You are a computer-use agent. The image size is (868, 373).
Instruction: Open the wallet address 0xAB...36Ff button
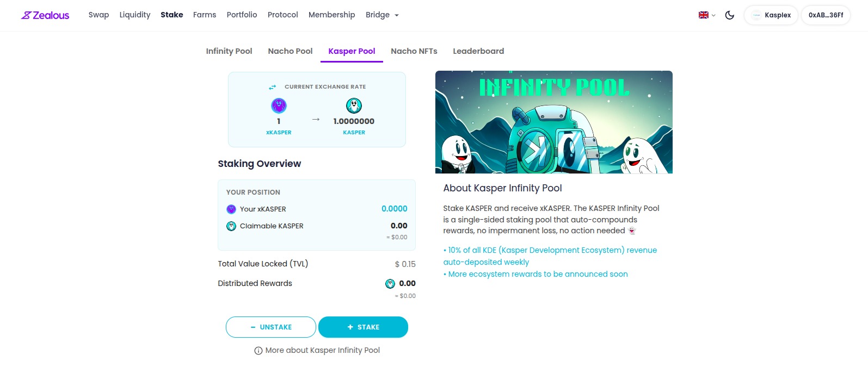[x=826, y=15]
